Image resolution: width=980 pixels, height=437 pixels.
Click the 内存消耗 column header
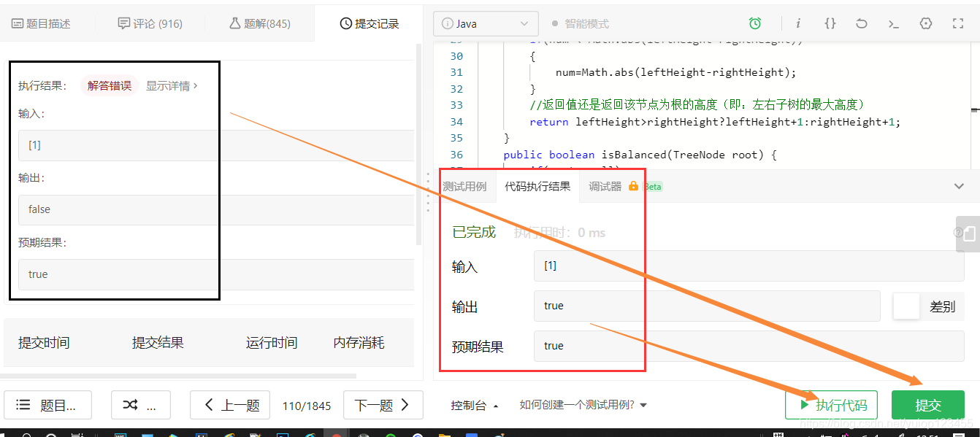click(x=359, y=343)
